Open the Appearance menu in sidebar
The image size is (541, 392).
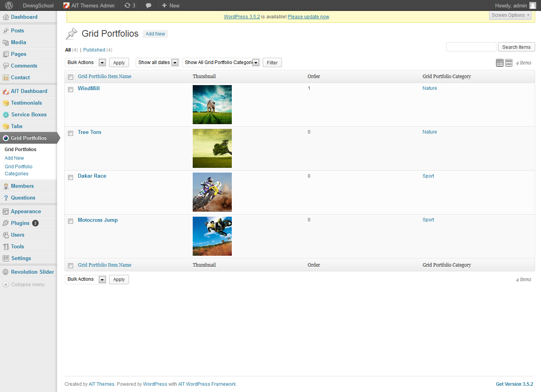pos(26,212)
